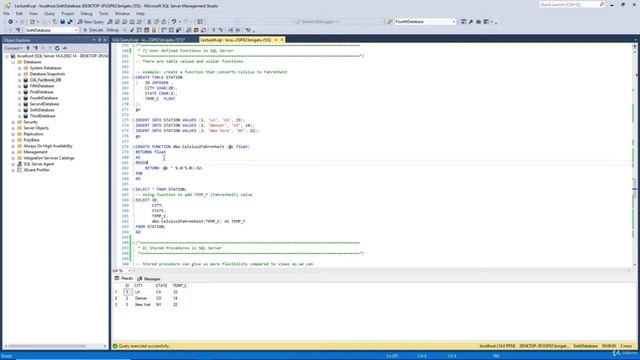The image size is (640, 360).
Task: Select Integration Services Catalogs folder
Action: click(x=49, y=158)
